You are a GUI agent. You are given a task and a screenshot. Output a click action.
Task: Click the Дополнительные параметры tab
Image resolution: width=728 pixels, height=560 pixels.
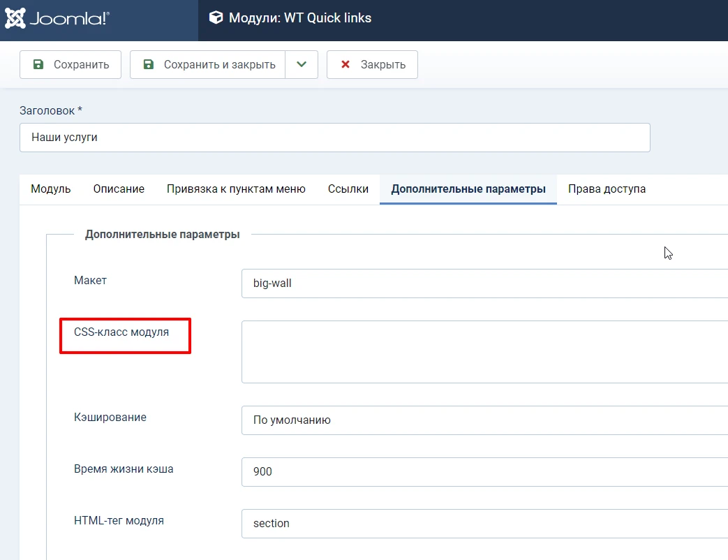point(468,189)
